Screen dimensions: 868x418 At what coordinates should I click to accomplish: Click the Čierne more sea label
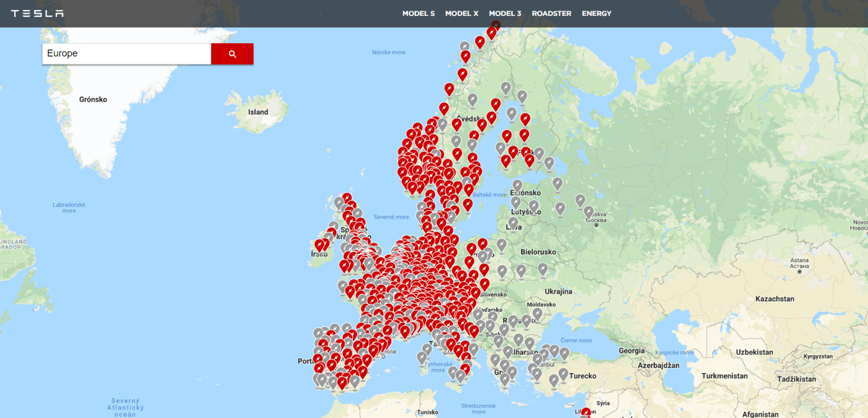[576, 340]
